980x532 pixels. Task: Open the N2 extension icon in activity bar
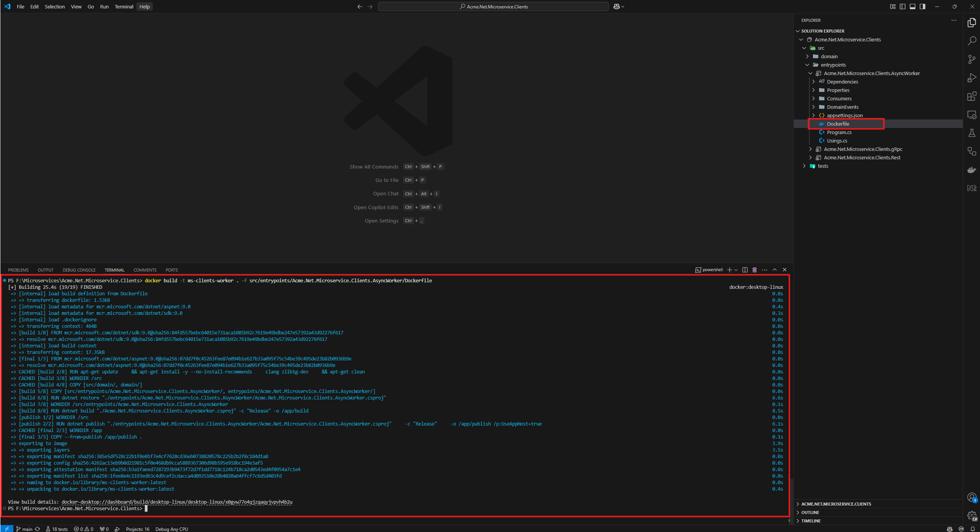tap(972, 188)
